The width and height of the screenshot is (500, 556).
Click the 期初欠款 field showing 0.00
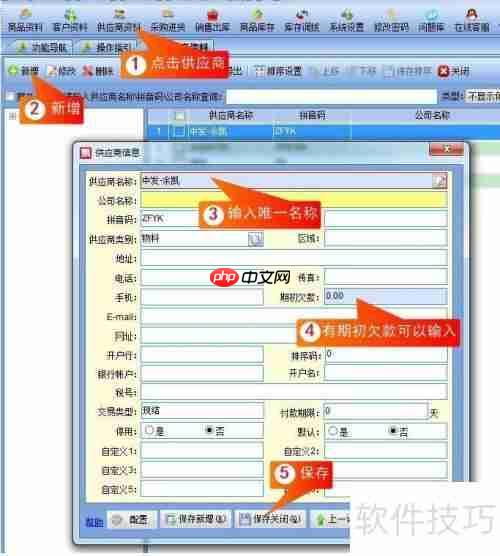tap(386, 296)
